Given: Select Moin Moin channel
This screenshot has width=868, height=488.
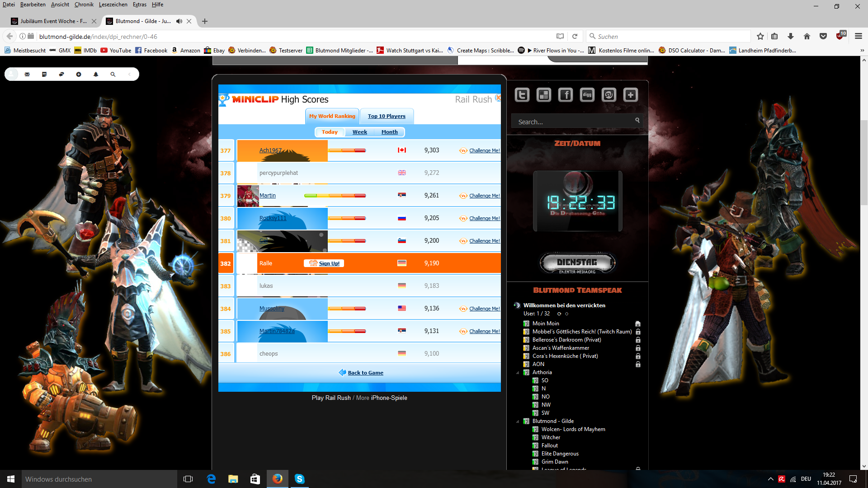Looking at the screenshot, I should [546, 324].
